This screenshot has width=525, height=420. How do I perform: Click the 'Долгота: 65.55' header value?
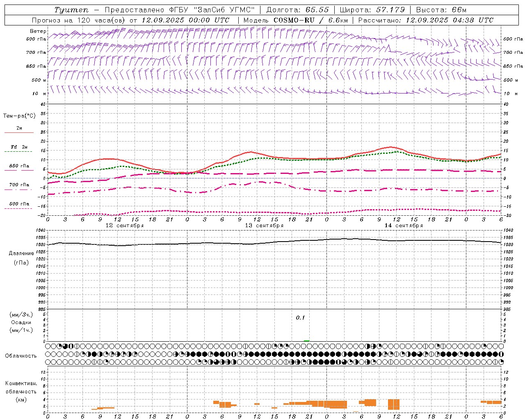[297, 10]
